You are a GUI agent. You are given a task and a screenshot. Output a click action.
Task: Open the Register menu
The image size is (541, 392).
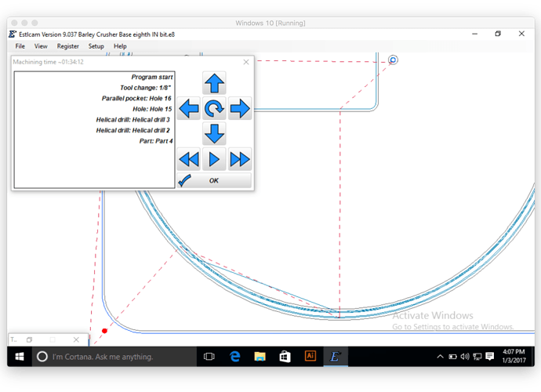[x=68, y=46]
